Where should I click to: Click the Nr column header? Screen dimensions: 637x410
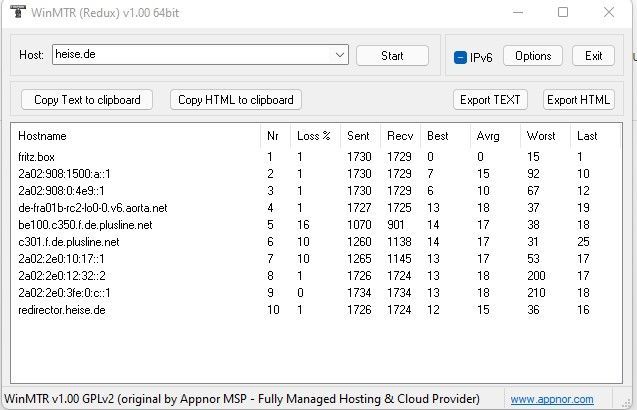(275, 136)
